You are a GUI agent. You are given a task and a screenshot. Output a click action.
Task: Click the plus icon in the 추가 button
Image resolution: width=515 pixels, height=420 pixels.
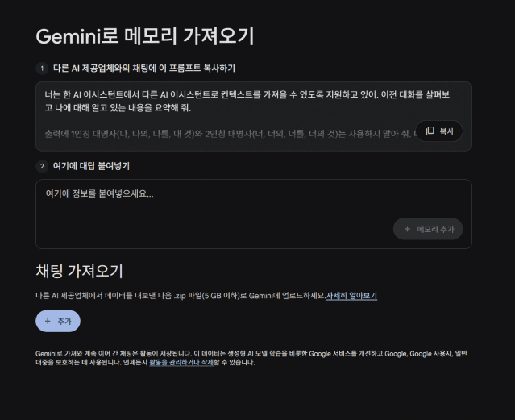pyautogui.click(x=48, y=321)
